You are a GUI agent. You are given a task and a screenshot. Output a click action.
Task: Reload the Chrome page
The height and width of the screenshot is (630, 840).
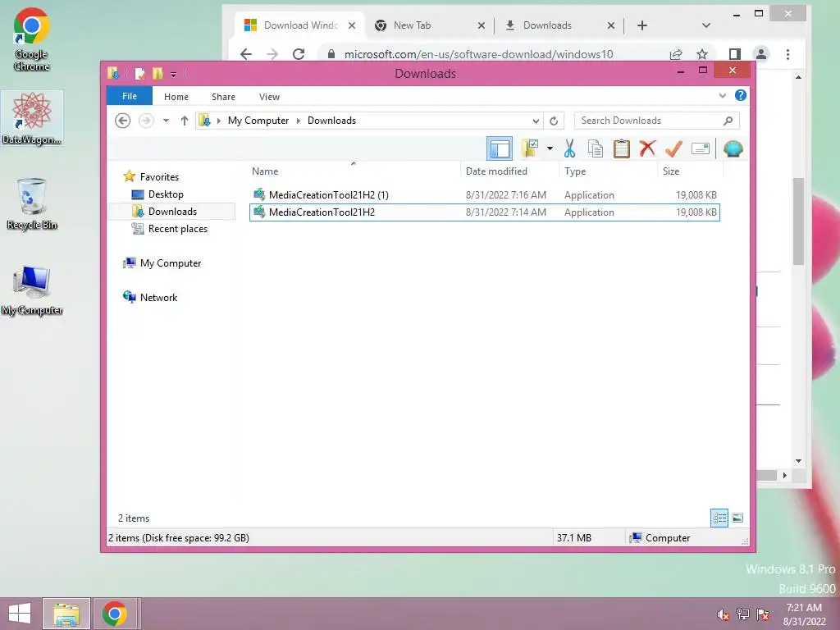pos(299,54)
